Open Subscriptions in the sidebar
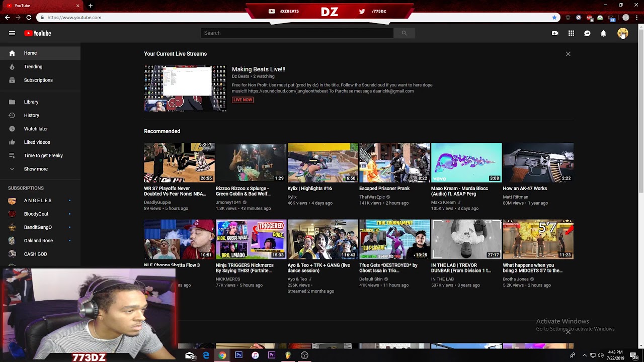Viewport: 644px width, 362px height. pos(40,80)
